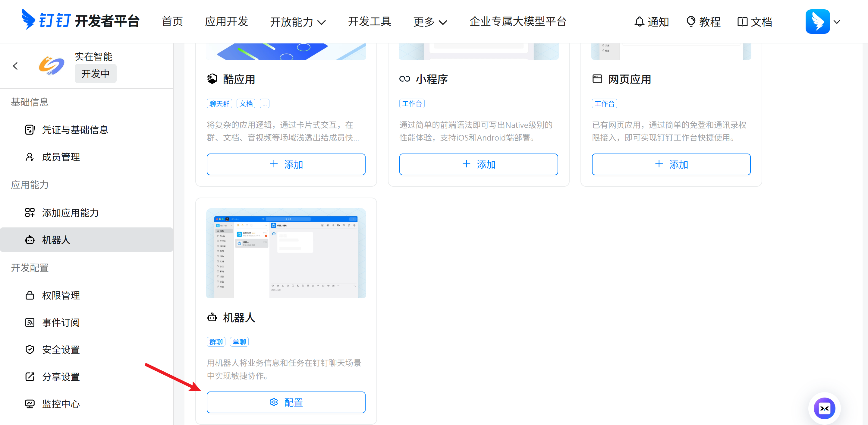The image size is (868, 425).
Task: Go back with the left chevron arrow
Action: [15, 66]
